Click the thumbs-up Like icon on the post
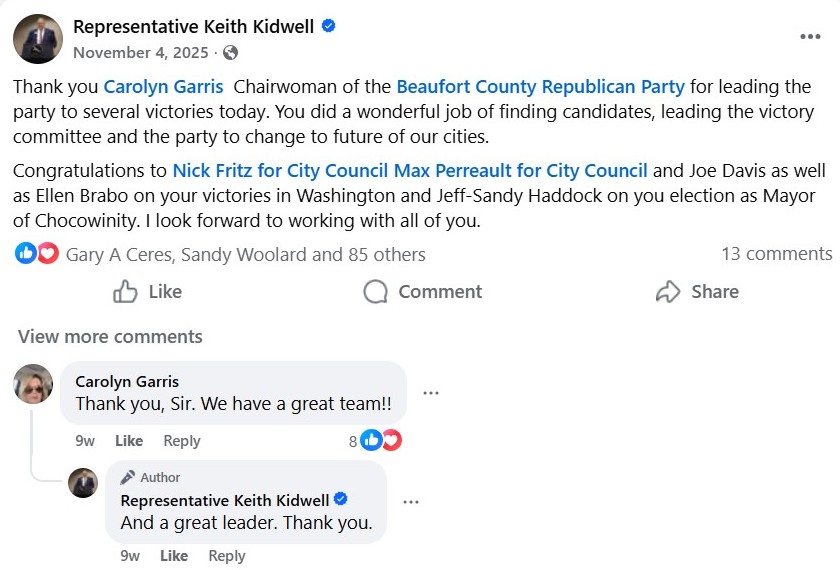 (126, 292)
